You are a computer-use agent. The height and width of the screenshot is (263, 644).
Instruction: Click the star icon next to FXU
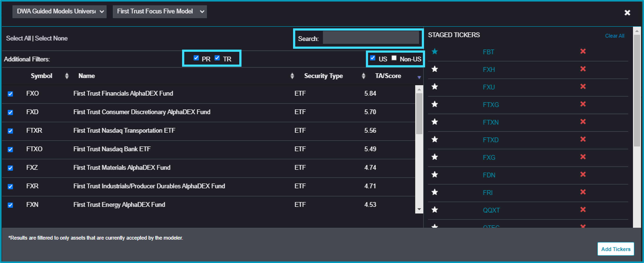point(435,86)
